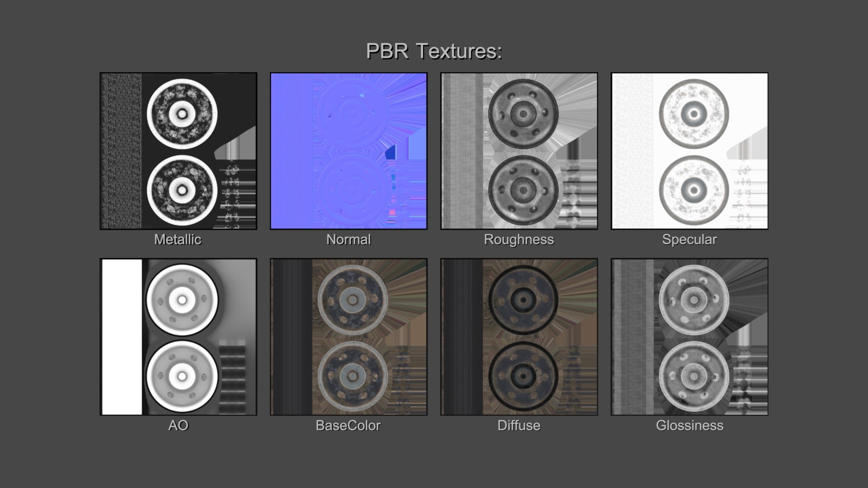Click the 'PBR Textures:' title text
This screenshot has width=868, height=488.
point(434,51)
